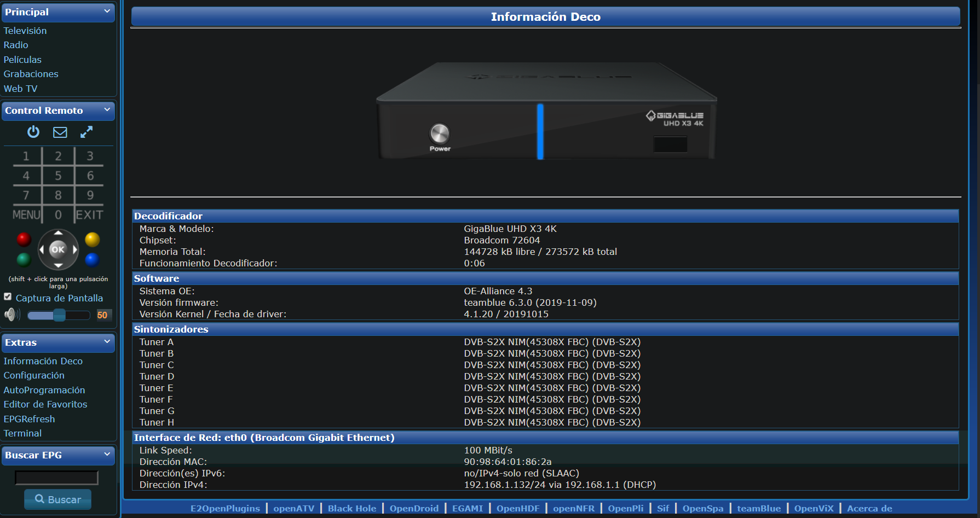This screenshot has height=518, width=980.
Task: Click the Buscar search button
Action: [x=57, y=499]
